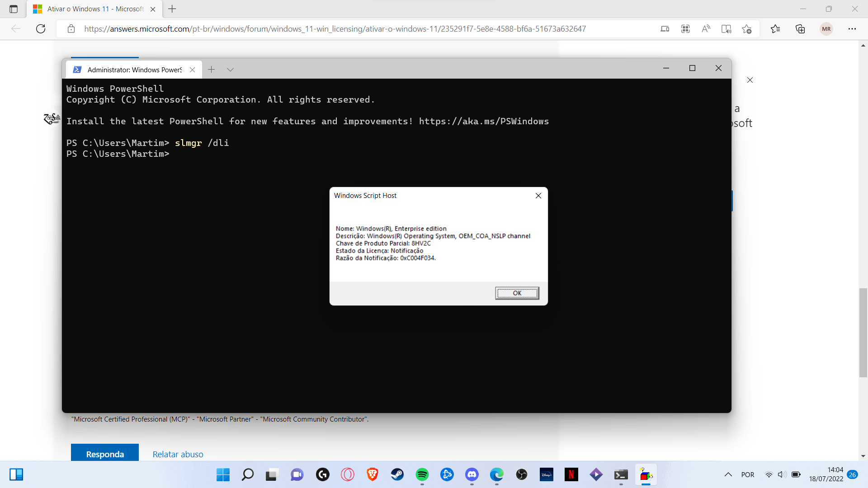This screenshot has width=868, height=488.
Task: Show hidden system tray icons
Action: 728,474
